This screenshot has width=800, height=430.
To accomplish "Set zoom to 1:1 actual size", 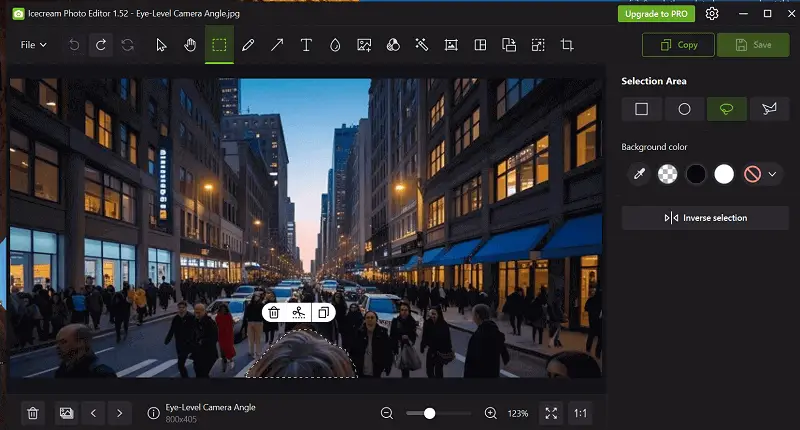I will pos(580,413).
